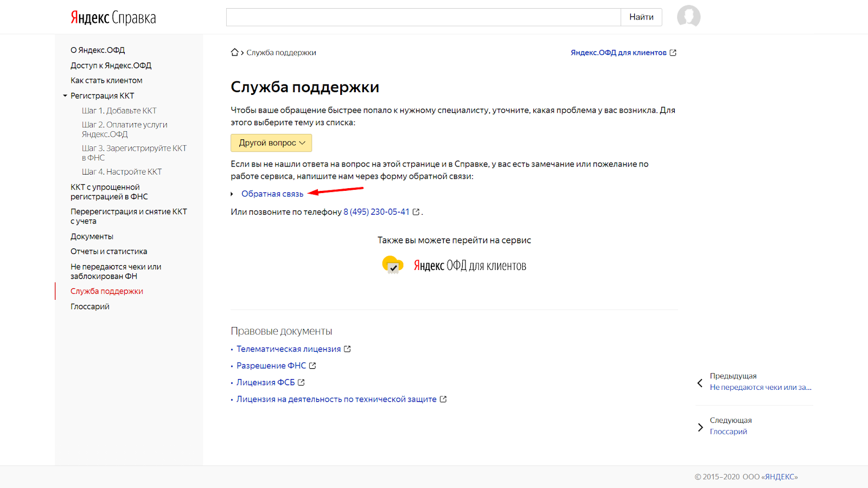Open Телематическая лицензия document
Screen dimensions: 868x488
pos(289,349)
